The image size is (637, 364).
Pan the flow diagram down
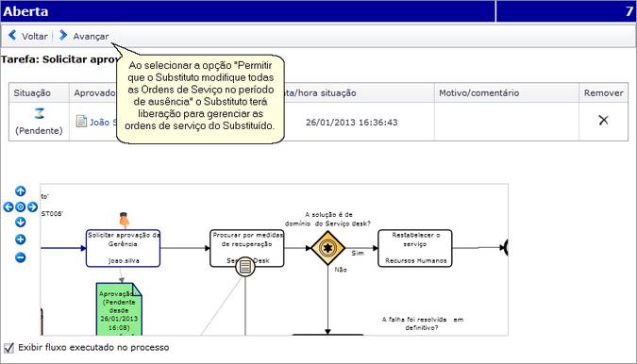[x=21, y=222]
